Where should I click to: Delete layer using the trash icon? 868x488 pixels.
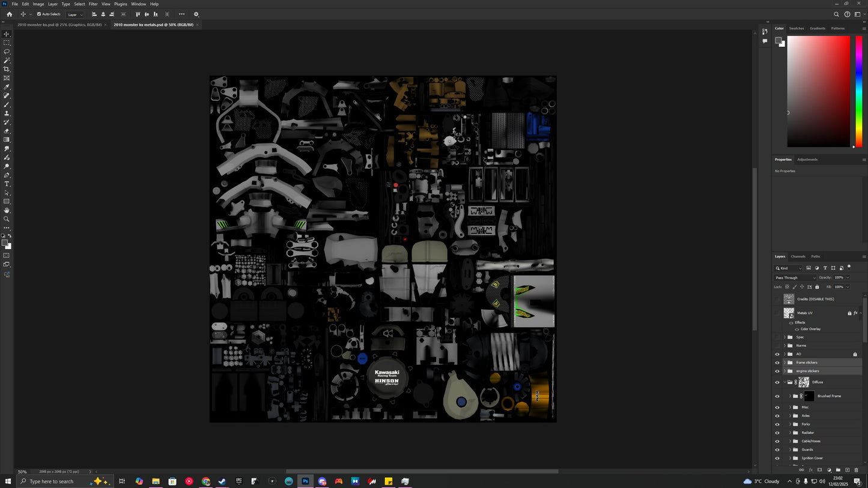pyautogui.click(x=856, y=470)
